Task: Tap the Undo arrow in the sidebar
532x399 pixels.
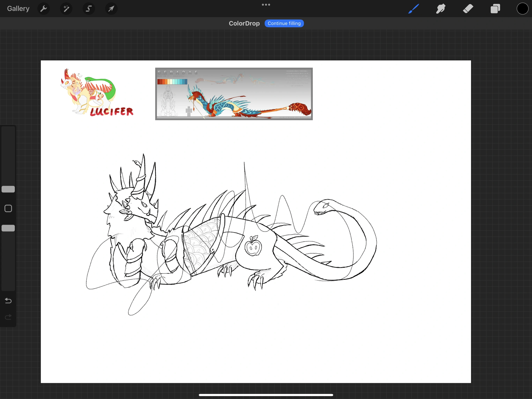Action: coord(8,301)
